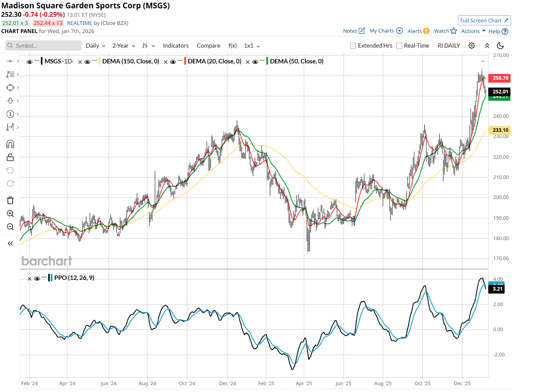Toggle visibility of DEMA 150 indicator
533x392 pixels.
pos(87,62)
